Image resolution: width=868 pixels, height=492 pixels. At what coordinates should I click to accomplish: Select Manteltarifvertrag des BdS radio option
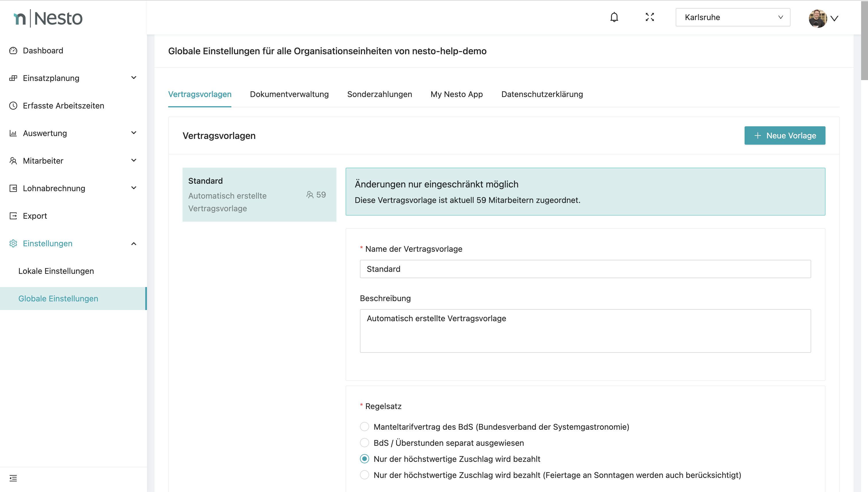364,427
